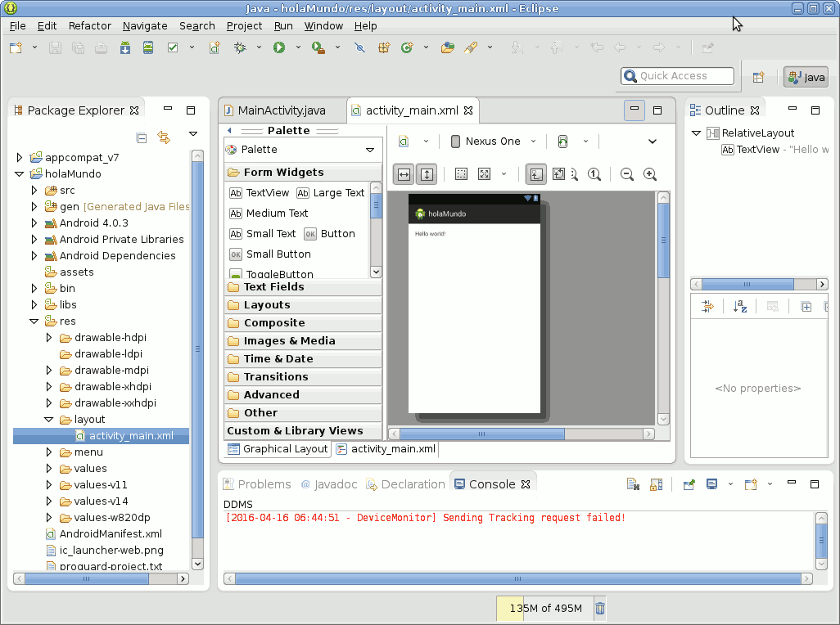The height and width of the screenshot is (625, 840).
Task: Open the Java perspective button
Action: tap(806, 77)
